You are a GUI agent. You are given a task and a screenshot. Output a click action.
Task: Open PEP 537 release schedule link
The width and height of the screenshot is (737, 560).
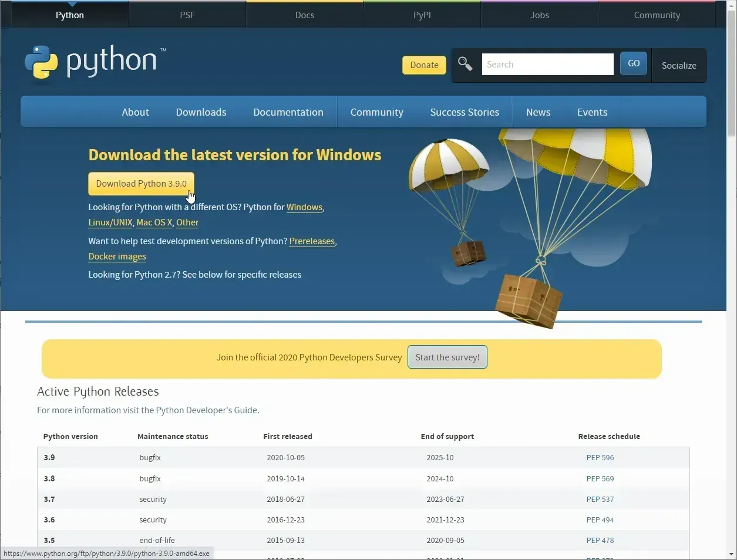(x=600, y=500)
